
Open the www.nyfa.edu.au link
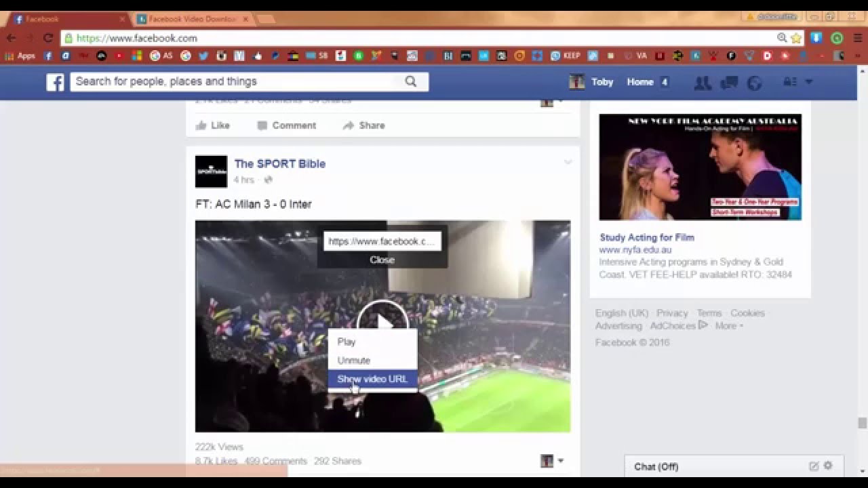coord(635,250)
